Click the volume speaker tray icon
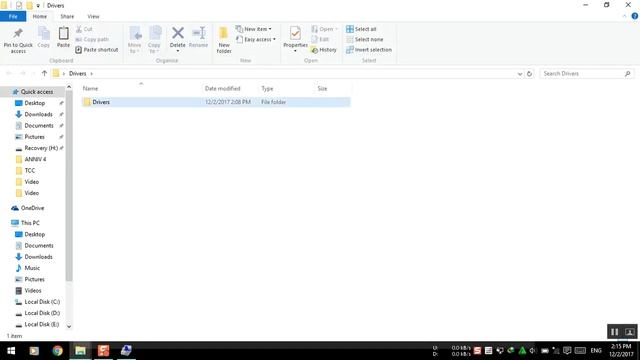This screenshot has height=360, width=640. pos(533,351)
